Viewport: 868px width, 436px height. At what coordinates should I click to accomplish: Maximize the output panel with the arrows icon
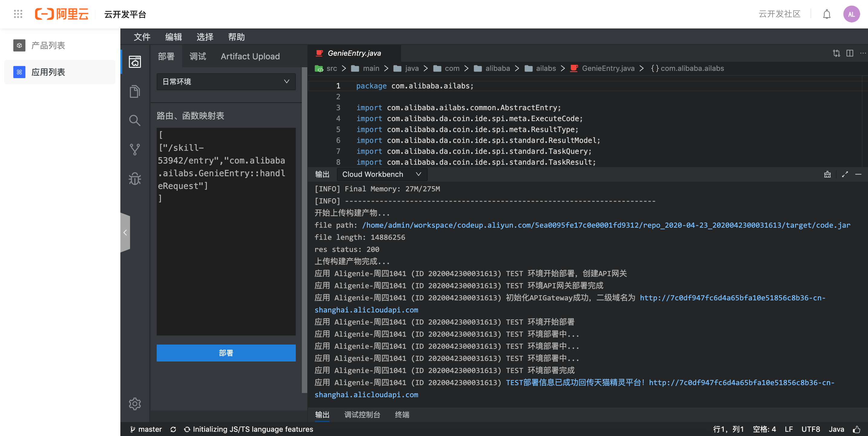(845, 174)
